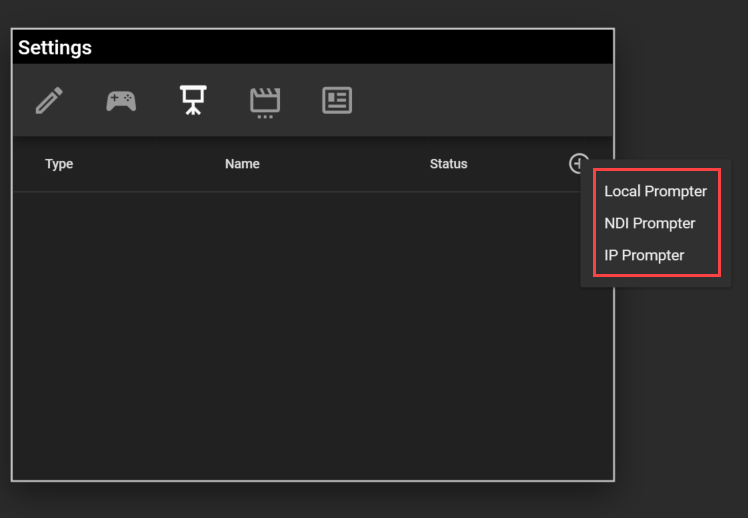
Task: Click the Type column header
Action: click(59, 164)
